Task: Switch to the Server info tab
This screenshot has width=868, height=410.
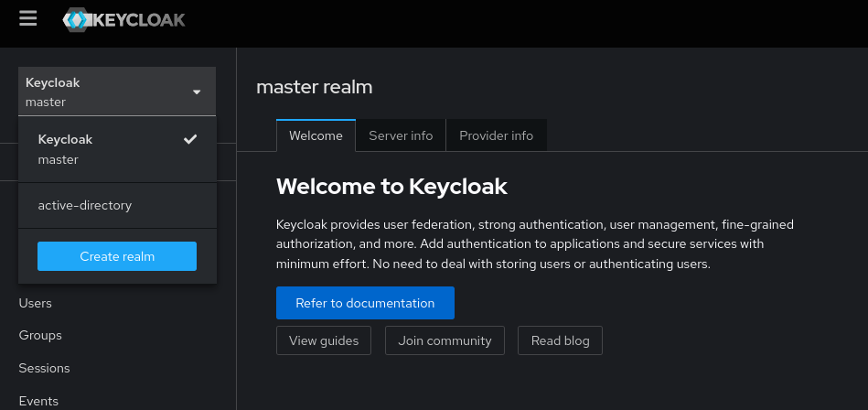Action: [x=401, y=135]
